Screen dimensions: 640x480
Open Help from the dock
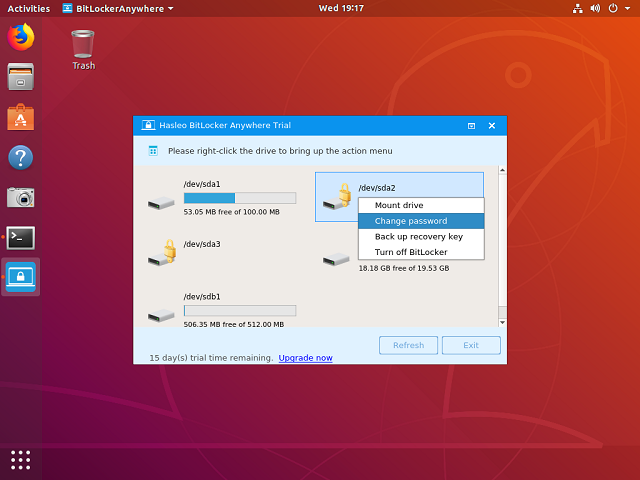pyautogui.click(x=21, y=157)
